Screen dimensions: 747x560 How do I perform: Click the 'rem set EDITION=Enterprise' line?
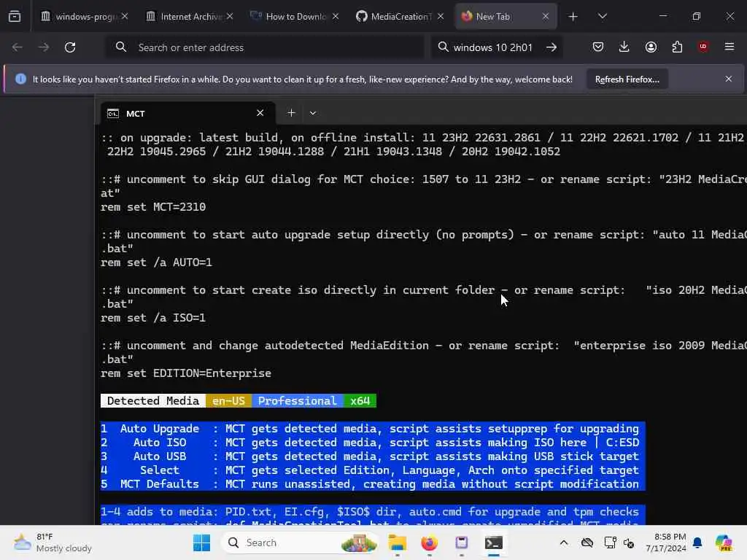186,373
